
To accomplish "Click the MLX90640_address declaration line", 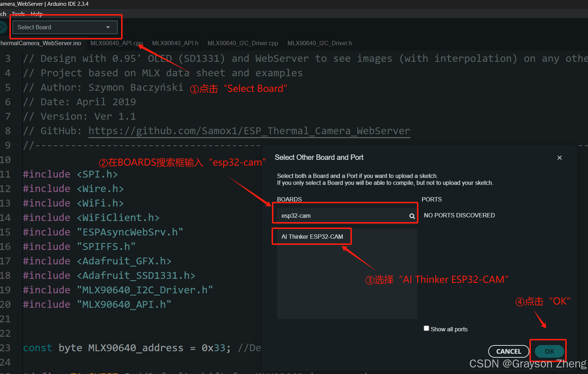I will click(x=127, y=348).
